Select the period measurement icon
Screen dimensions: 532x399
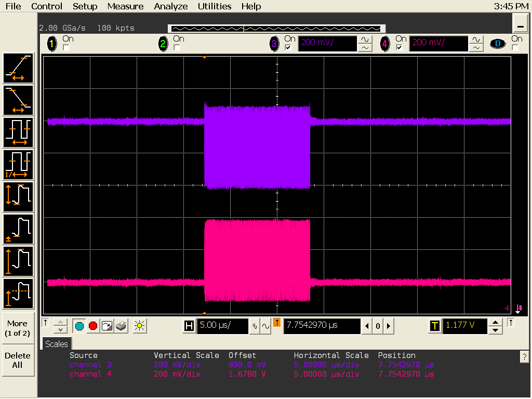pos(18,132)
